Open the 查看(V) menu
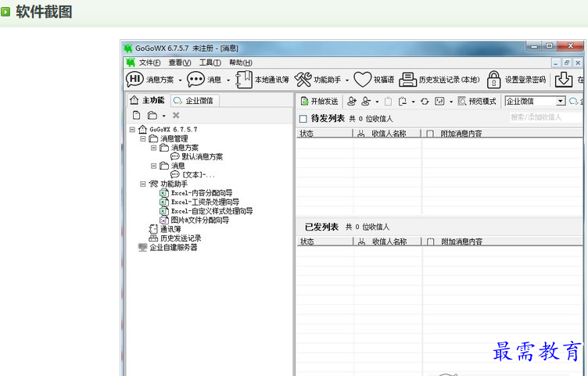This screenshot has width=588, height=376. pyautogui.click(x=180, y=63)
